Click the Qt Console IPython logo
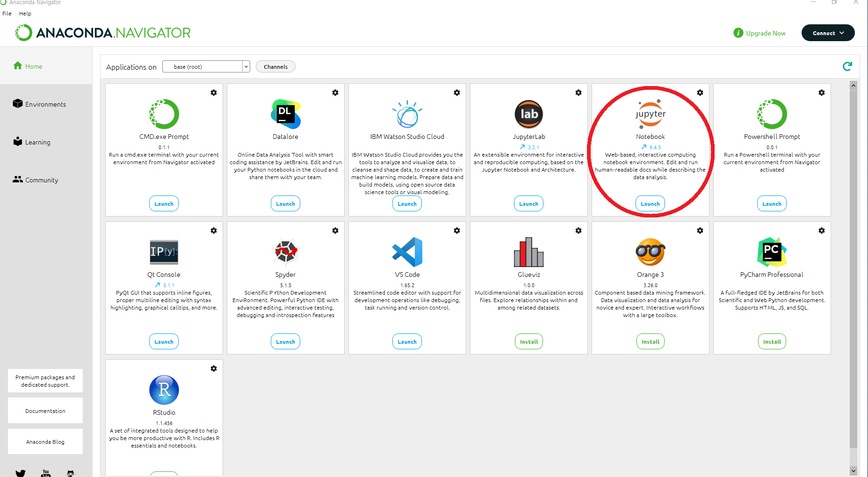The height and width of the screenshot is (477, 868). pos(164,252)
